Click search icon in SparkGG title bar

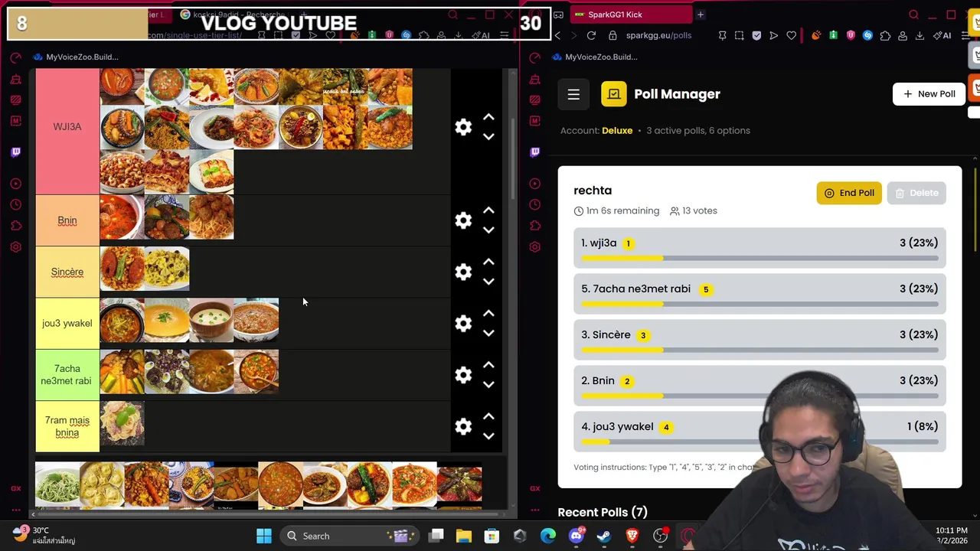[913, 15]
